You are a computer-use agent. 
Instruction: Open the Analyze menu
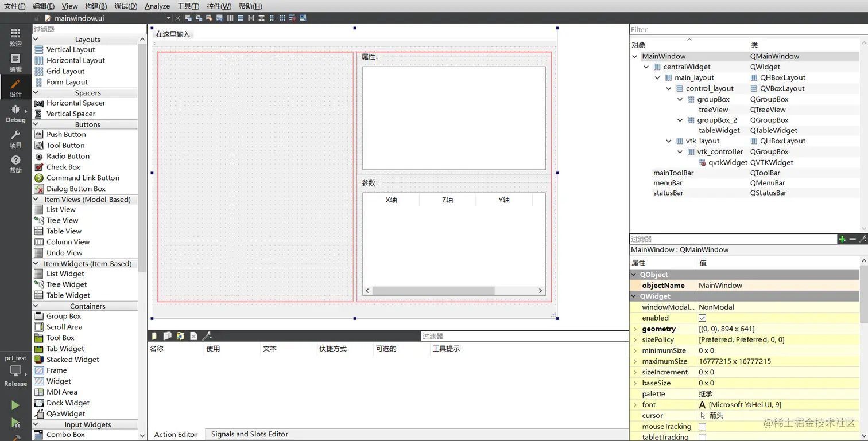pyautogui.click(x=157, y=6)
